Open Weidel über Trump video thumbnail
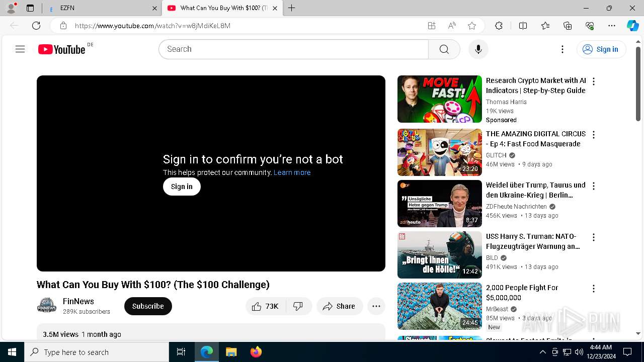644x362 pixels. [440, 204]
